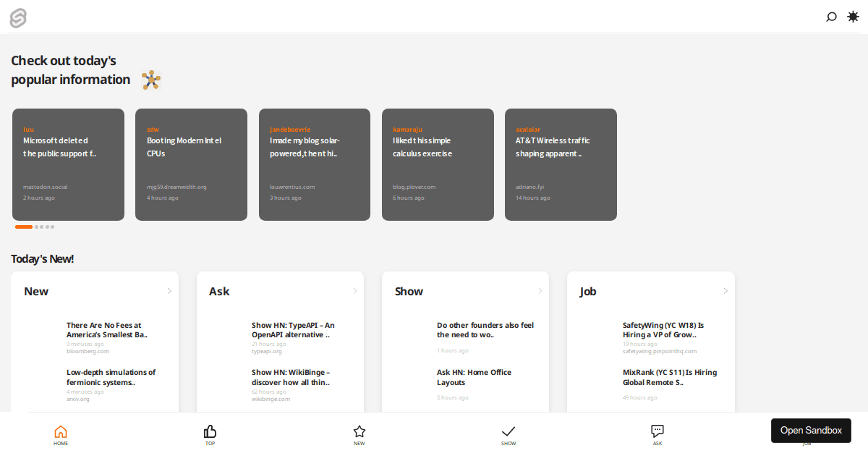The width and height of the screenshot is (868, 456).
Task: Open search using the magnifier icon
Action: (831, 17)
